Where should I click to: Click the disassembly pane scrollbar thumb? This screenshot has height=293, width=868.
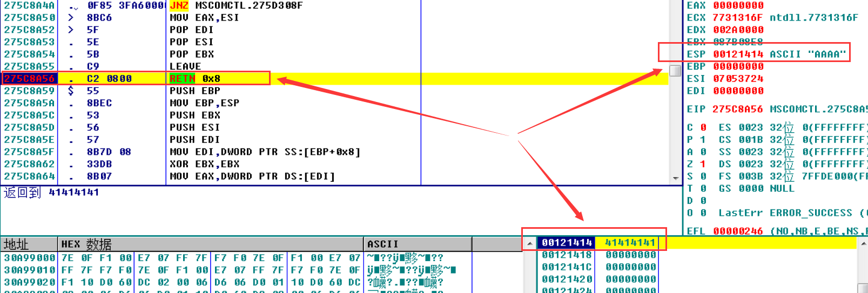675,71
